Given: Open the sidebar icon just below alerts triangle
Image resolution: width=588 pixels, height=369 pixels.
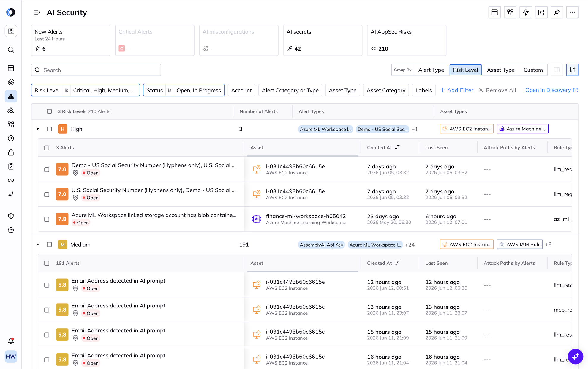Looking at the screenshot, I should pos(11,110).
